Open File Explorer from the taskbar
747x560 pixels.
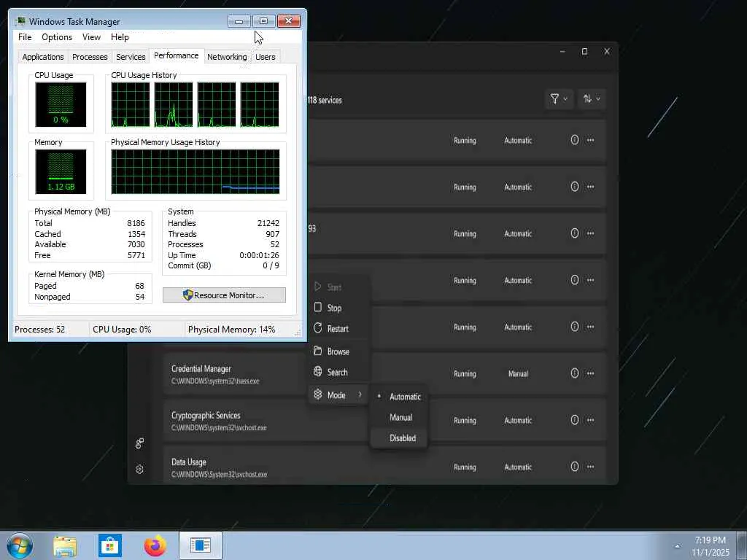pyautogui.click(x=65, y=545)
